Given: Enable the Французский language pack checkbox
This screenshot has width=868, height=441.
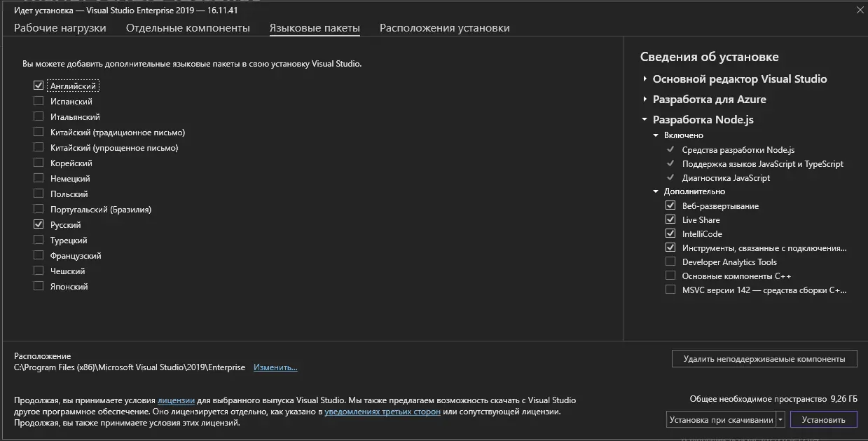Looking at the screenshot, I should coord(39,256).
